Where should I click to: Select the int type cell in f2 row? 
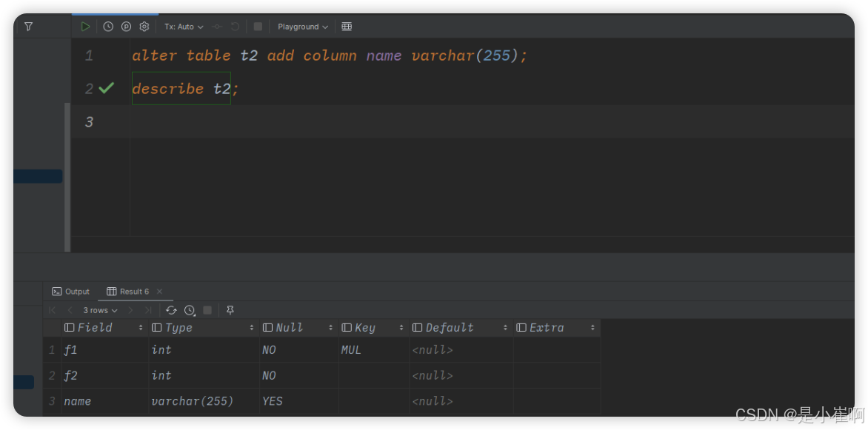tap(204, 376)
